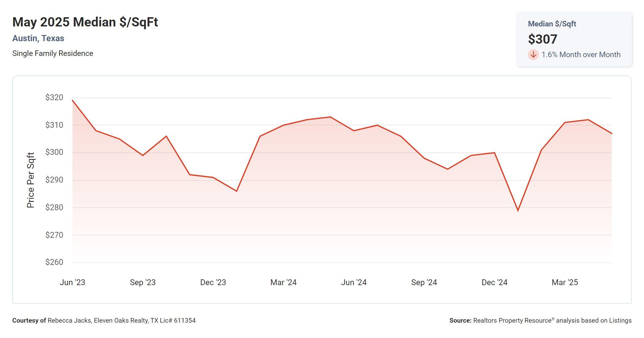
Task: Click the Dec '24 x-axis label
Action: click(494, 282)
